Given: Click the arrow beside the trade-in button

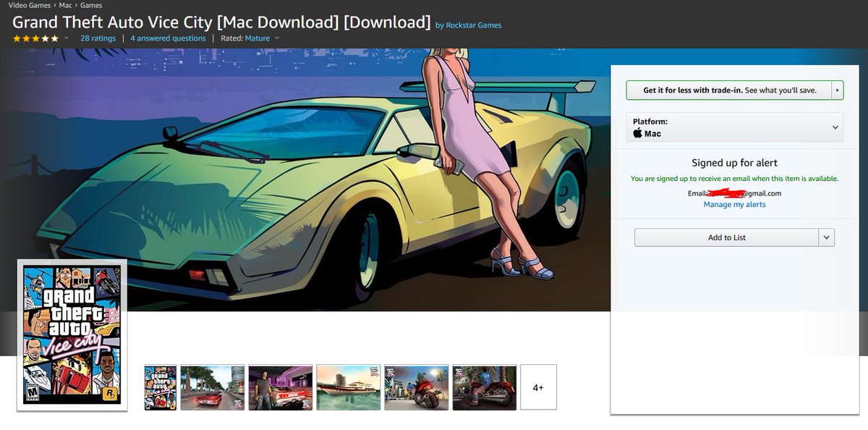Looking at the screenshot, I should pos(838,90).
